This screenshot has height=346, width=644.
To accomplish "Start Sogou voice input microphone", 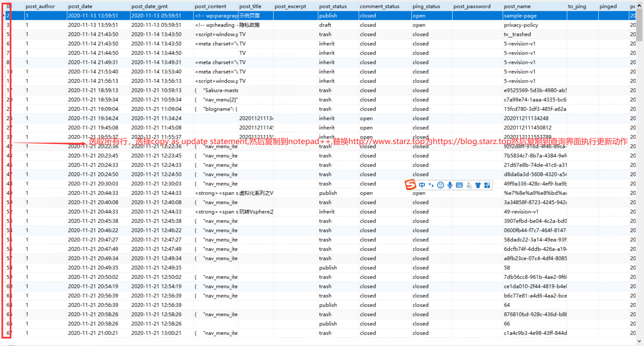I will pos(450,185).
